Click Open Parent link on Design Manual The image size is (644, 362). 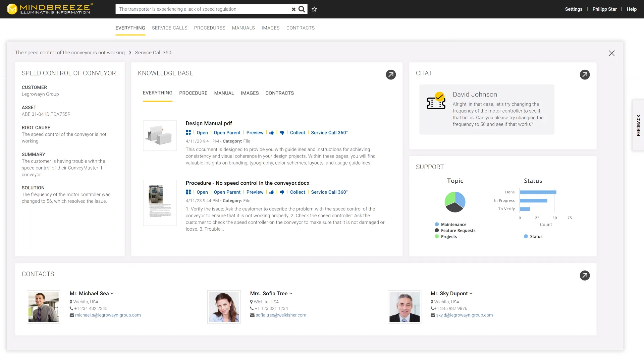tap(227, 132)
